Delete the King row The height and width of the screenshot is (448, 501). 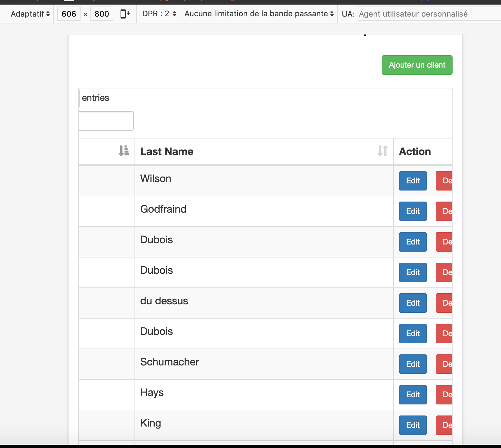click(444, 425)
